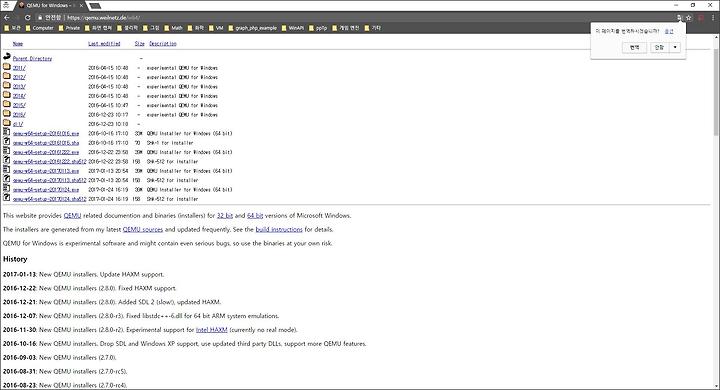
Task: Click the Nope button in translate popup
Action: (660, 47)
